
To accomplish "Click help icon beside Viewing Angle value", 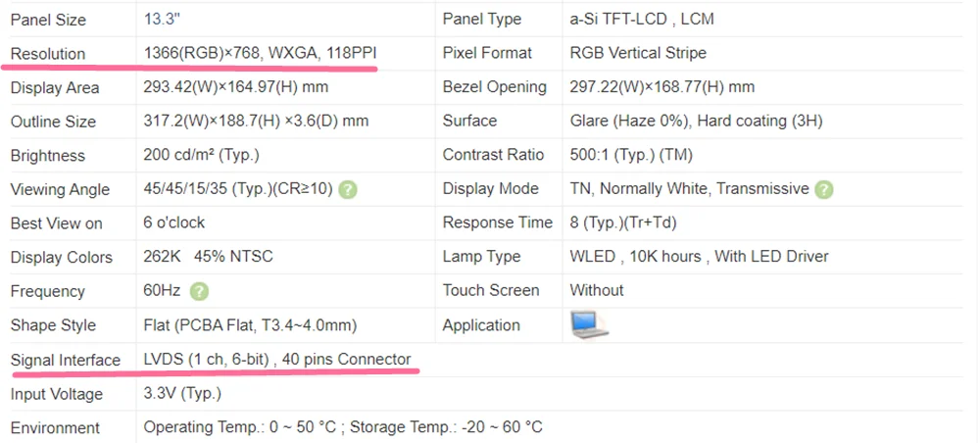I will pos(348,189).
